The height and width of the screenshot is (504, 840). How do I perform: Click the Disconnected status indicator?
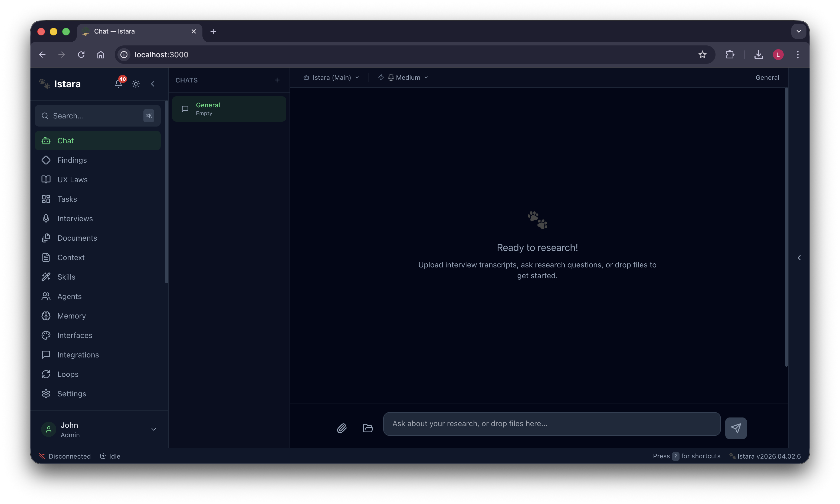(x=65, y=456)
